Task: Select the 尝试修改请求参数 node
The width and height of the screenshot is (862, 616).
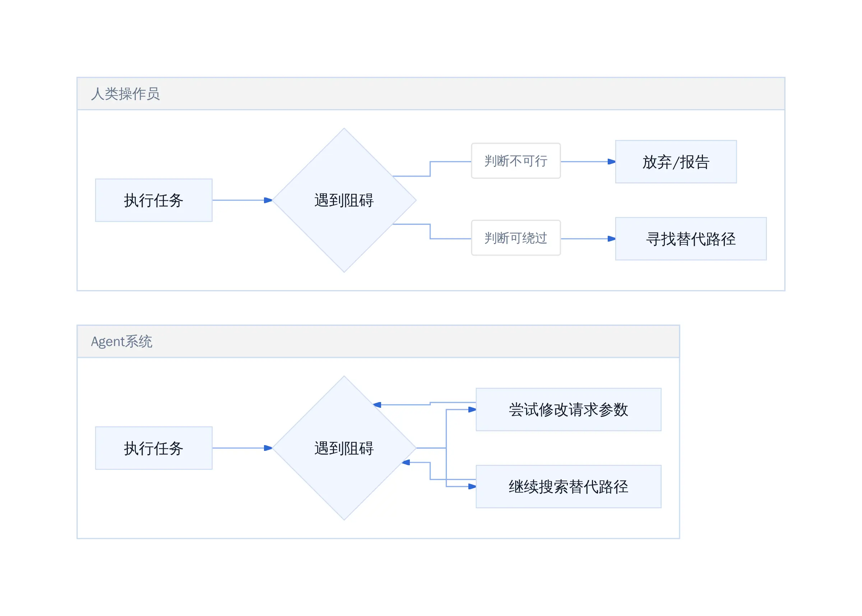Action: point(569,410)
